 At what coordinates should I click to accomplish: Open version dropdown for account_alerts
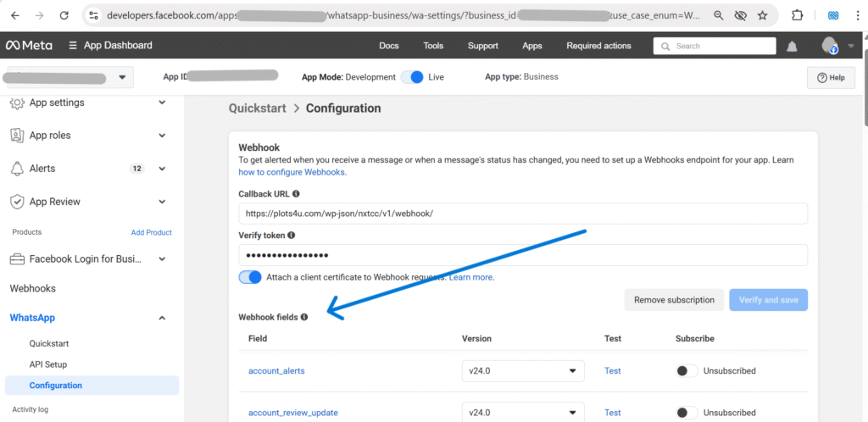click(x=523, y=370)
